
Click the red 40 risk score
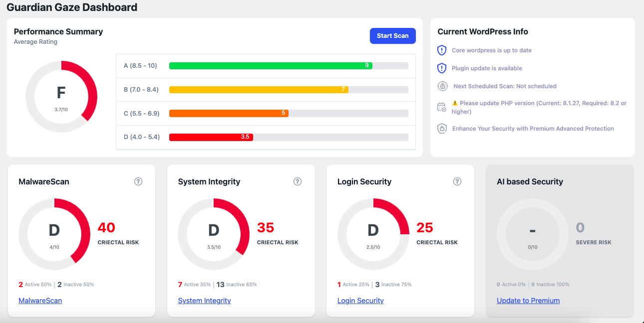[x=106, y=228]
